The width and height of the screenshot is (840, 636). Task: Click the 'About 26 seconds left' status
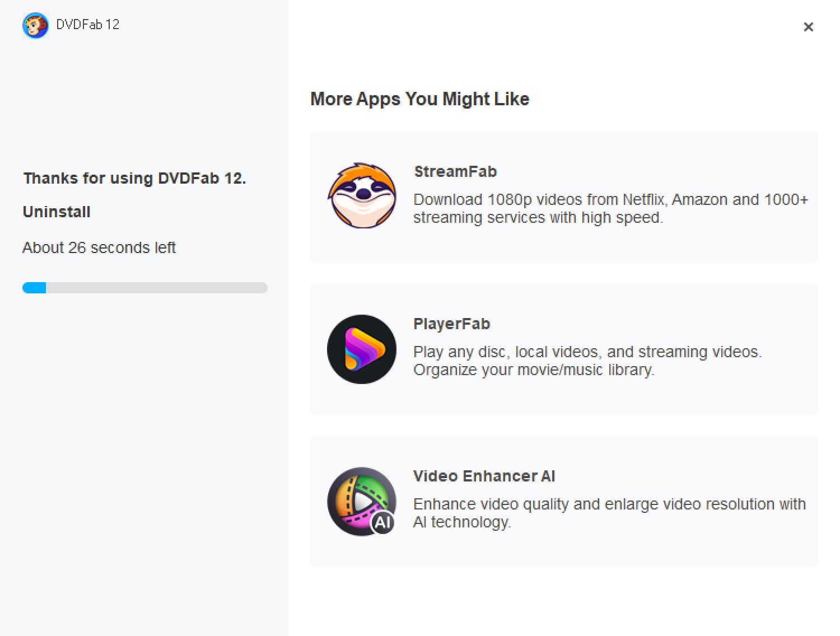pos(99,247)
